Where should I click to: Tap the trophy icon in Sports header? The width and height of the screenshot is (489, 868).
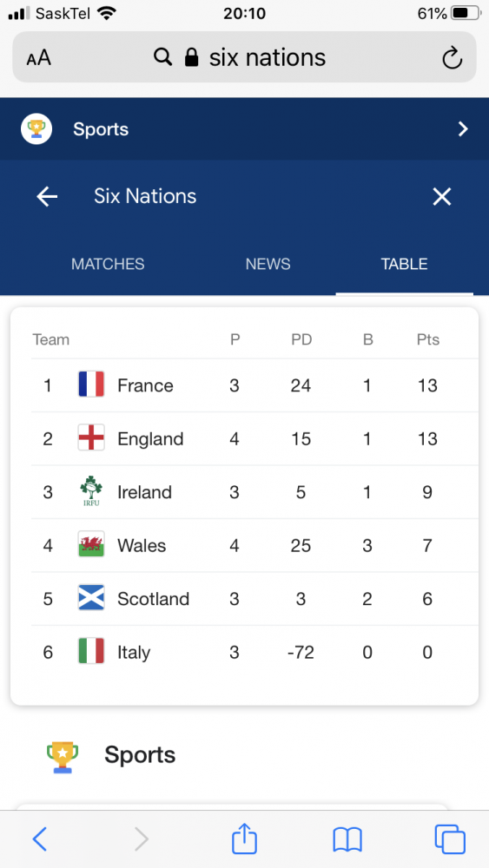(36, 129)
